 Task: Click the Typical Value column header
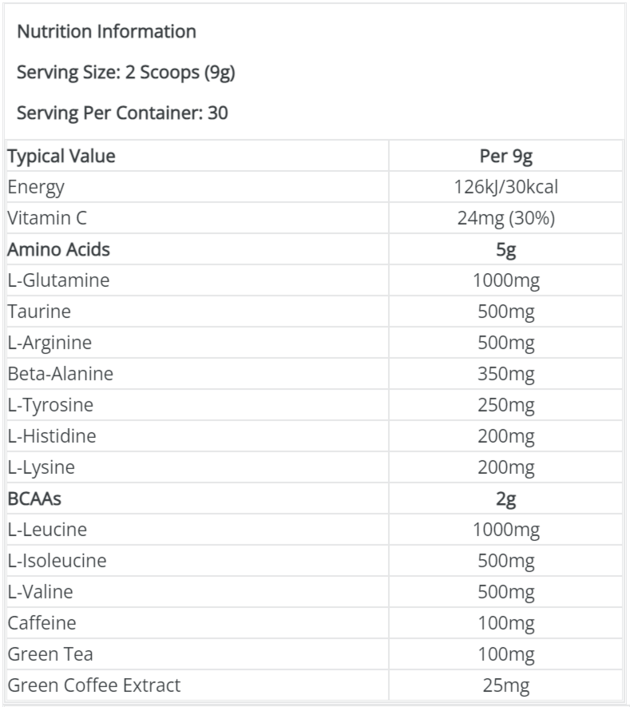[61, 156]
